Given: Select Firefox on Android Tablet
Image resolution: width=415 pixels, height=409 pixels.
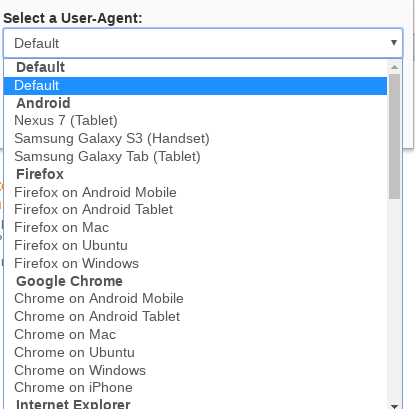Looking at the screenshot, I should [x=195, y=210].
